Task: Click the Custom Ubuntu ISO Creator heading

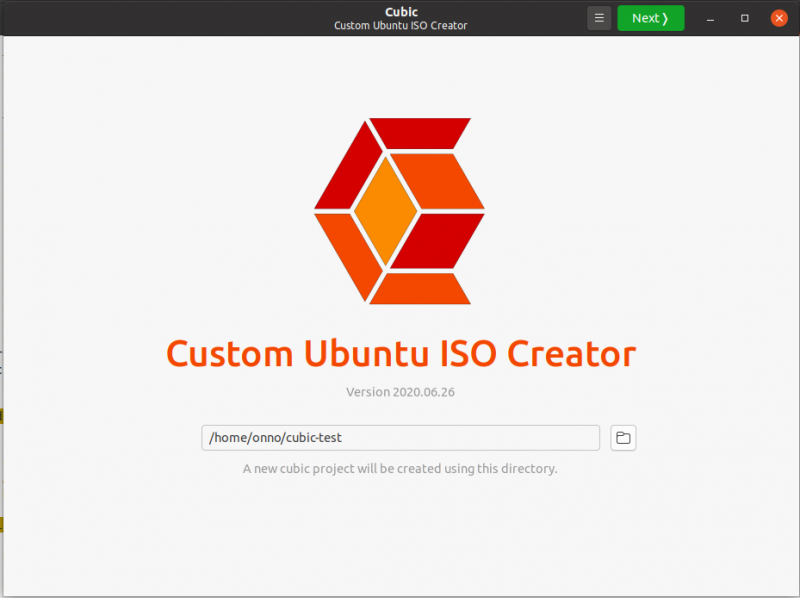Action: click(400, 353)
